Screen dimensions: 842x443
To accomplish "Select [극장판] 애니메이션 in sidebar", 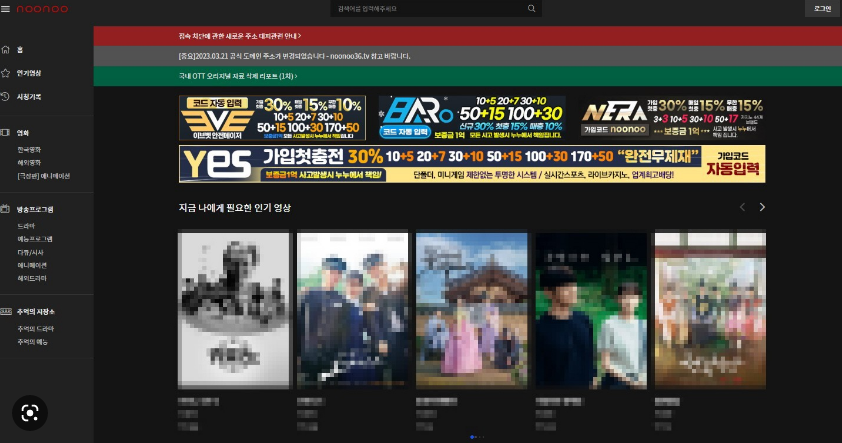I will tap(43, 176).
